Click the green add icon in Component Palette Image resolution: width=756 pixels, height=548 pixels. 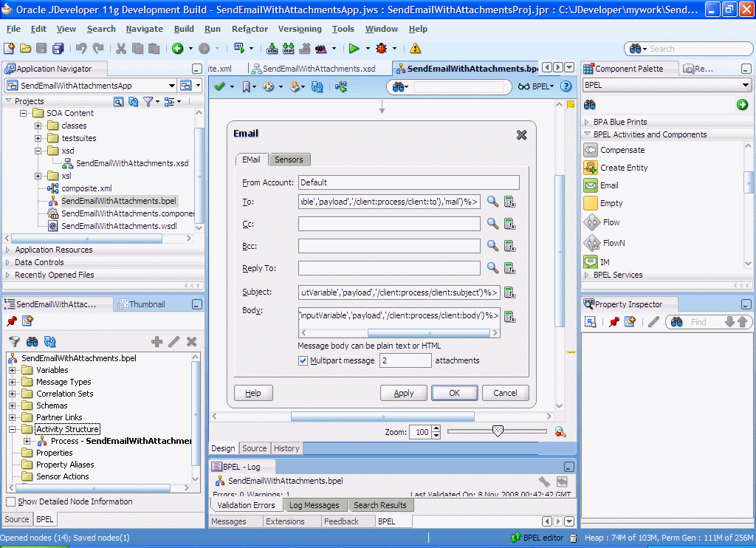(x=742, y=104)
